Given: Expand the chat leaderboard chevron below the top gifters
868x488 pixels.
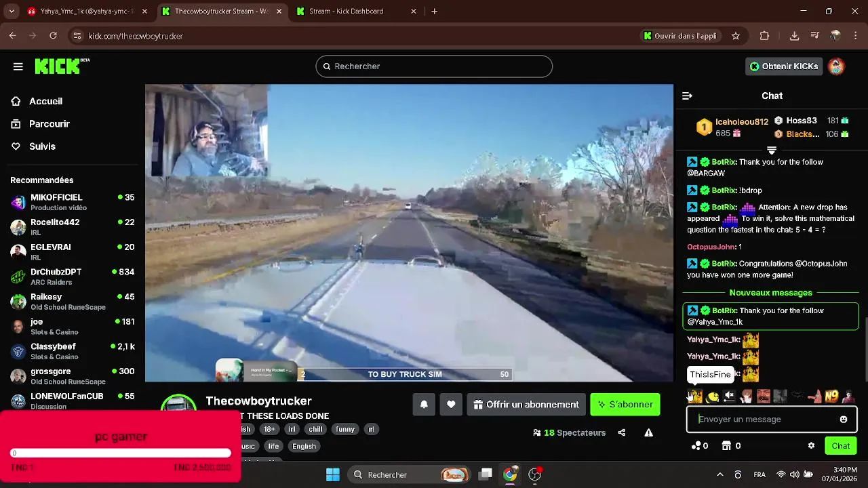Looking at the screenshot, I should (x=771, y=150).
